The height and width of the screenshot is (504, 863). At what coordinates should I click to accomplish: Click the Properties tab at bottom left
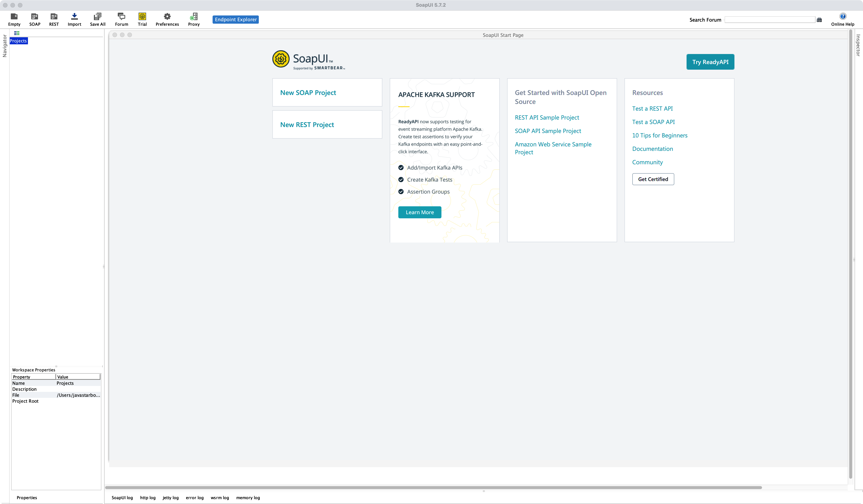(x=27, y=497)
